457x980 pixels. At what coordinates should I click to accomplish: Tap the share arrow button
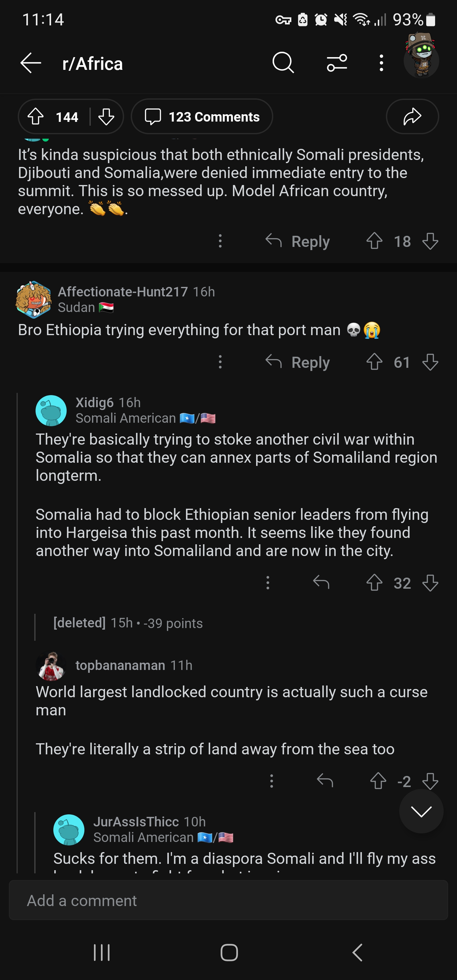tap(412, 116)
